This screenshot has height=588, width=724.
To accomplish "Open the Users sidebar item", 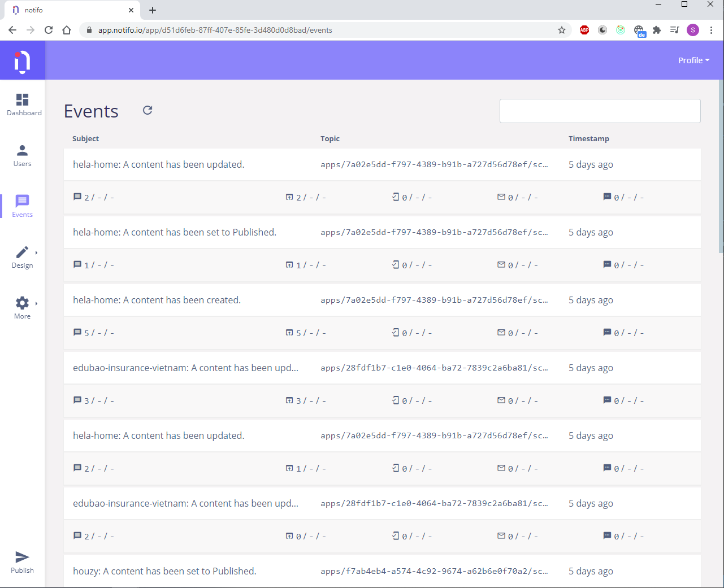I will [23, 156].
